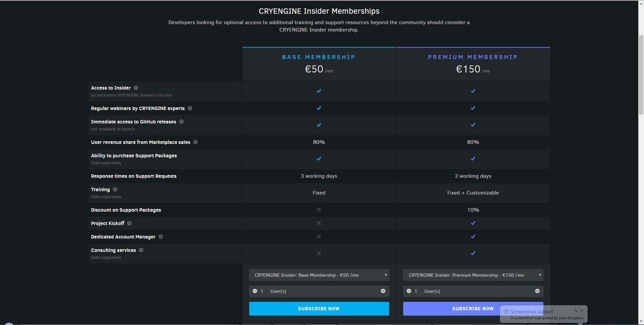
Task: Click the 'Fixed + Customizable' training value
Action: [x=473, y=193]
